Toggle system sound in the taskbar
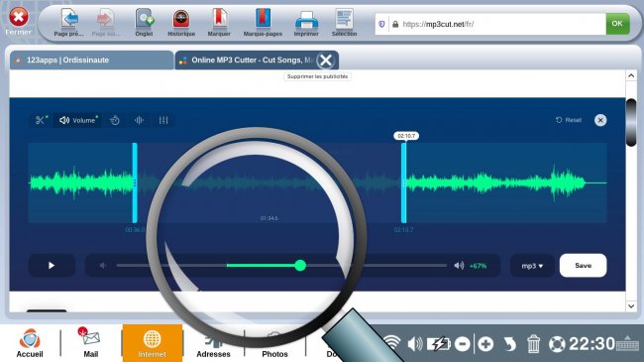 pos(415,343)
